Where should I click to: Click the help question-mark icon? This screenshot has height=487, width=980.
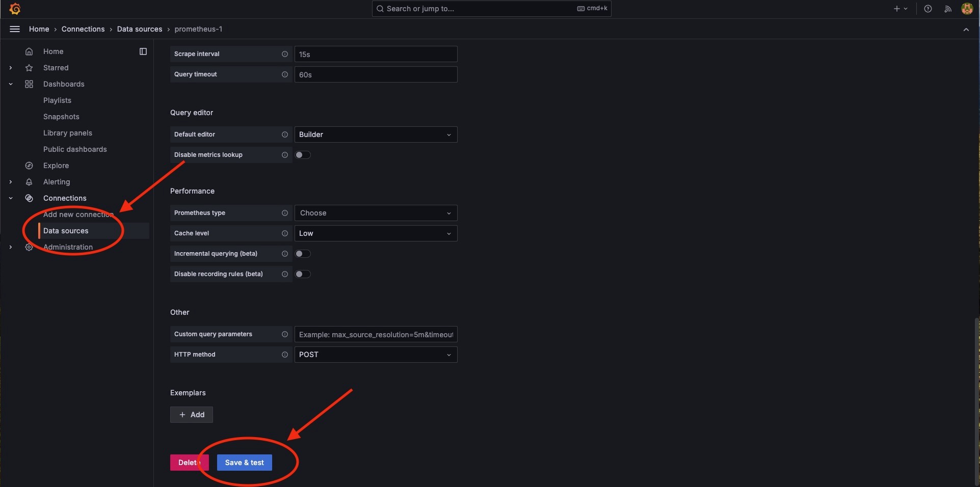928,9
